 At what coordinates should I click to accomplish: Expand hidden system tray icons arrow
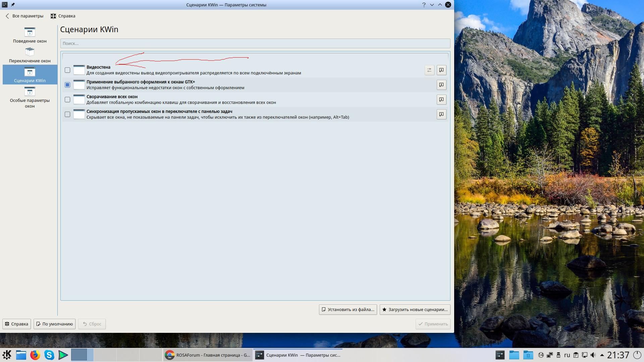pos(602,355)
